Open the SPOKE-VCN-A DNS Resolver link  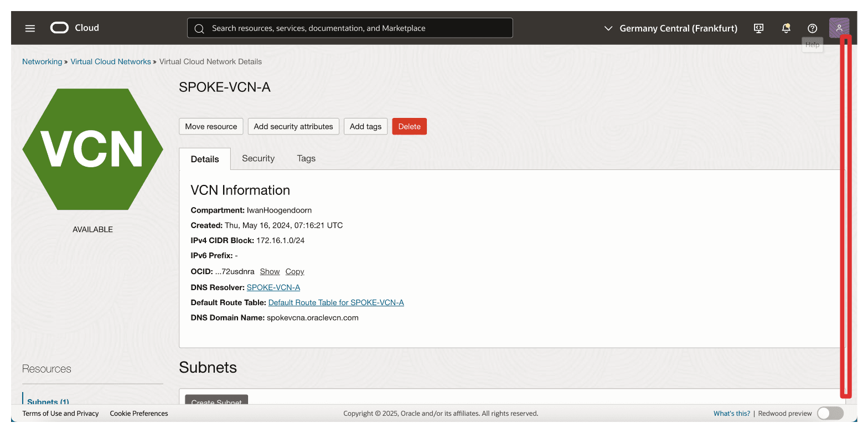pyautogui.click(x=273, y=287)
